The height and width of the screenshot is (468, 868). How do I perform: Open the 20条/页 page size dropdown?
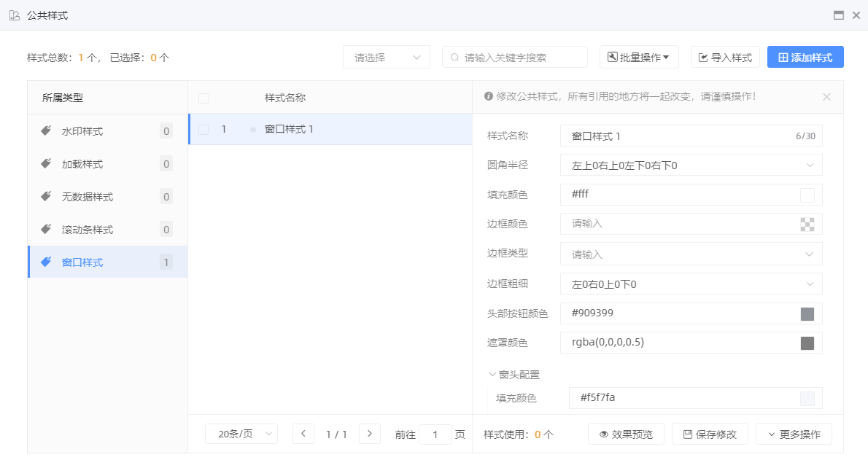coord(241,434)
